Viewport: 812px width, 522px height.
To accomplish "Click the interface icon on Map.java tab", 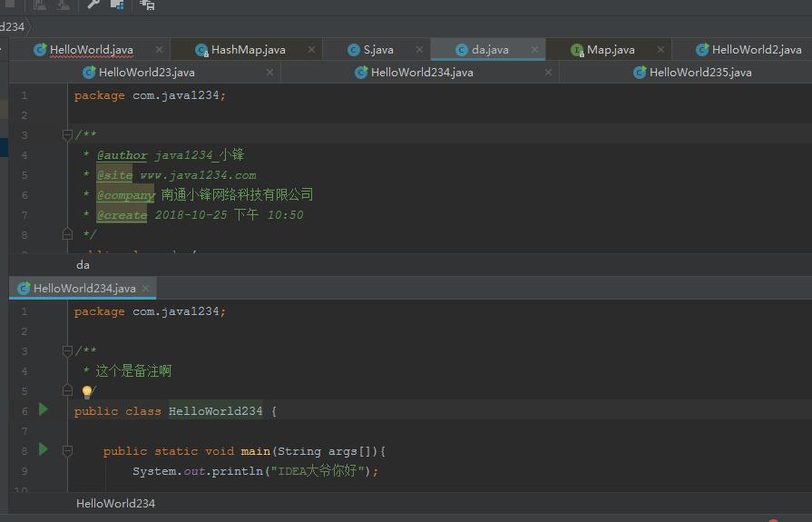I will coord(577,50).
